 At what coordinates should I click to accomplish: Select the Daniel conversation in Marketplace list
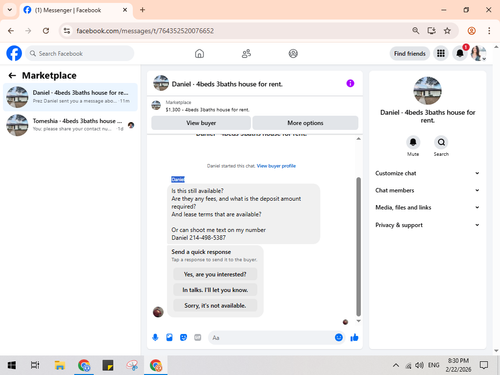[70, 97]
